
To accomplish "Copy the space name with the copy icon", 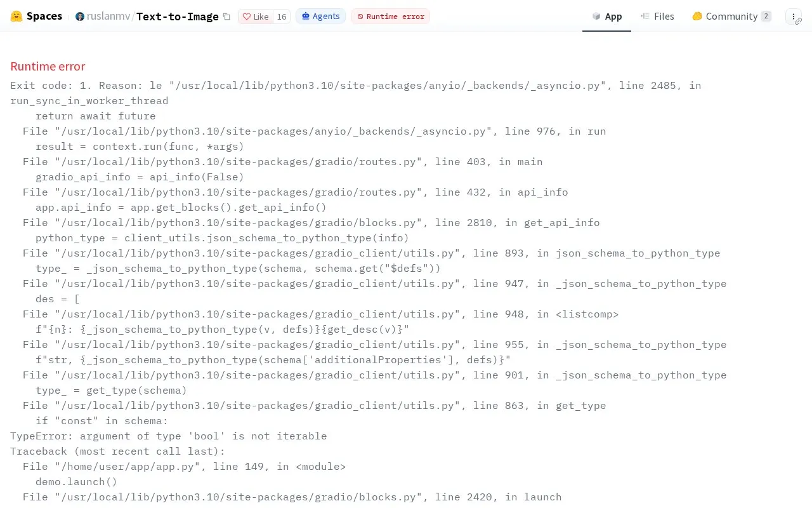I will (226, 17).
